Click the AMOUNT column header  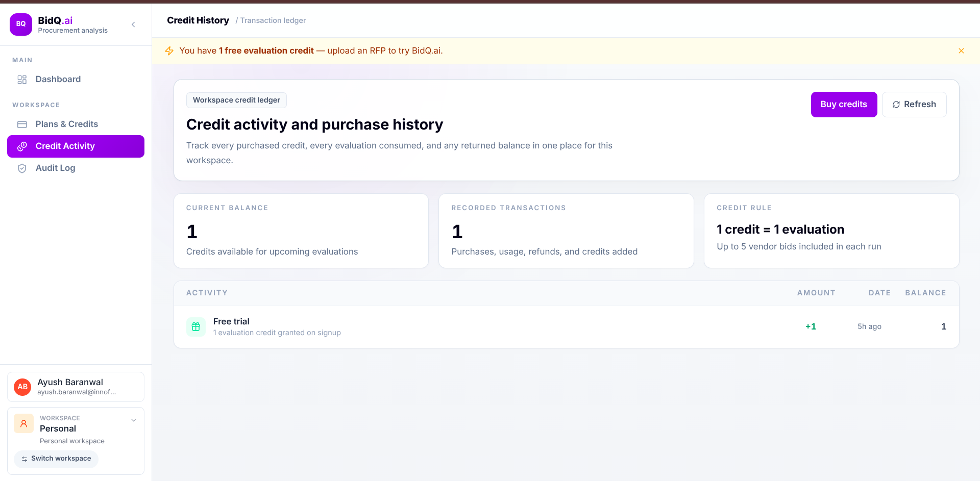[x=816, y=293]
